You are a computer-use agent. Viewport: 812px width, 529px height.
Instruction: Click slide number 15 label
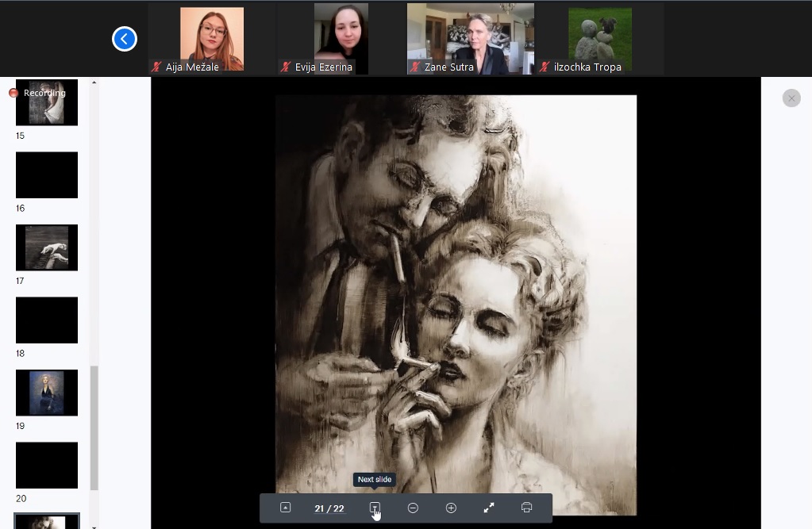tap(20, 136)
